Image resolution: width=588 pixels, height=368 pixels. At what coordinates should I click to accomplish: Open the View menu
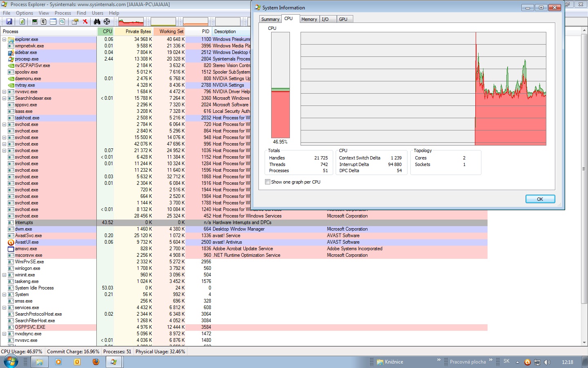pyautogui.click(x=44, y=13)
